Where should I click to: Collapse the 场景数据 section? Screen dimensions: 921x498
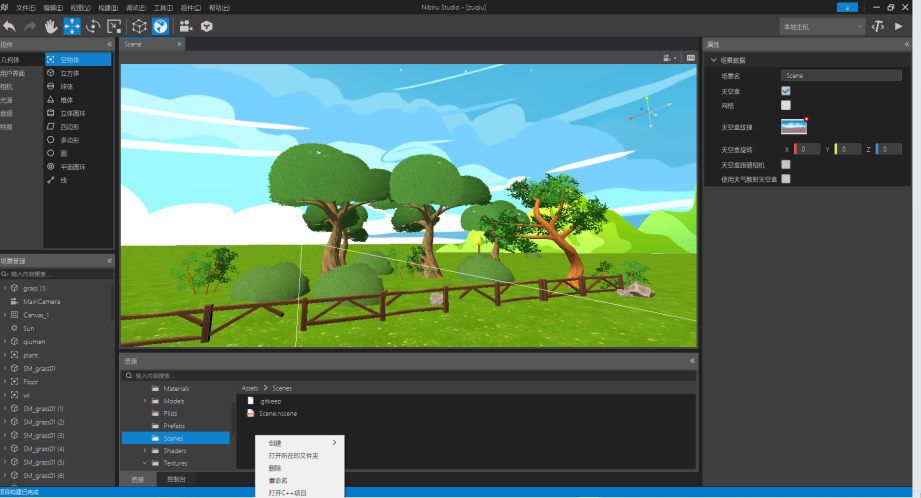[713, 60]
